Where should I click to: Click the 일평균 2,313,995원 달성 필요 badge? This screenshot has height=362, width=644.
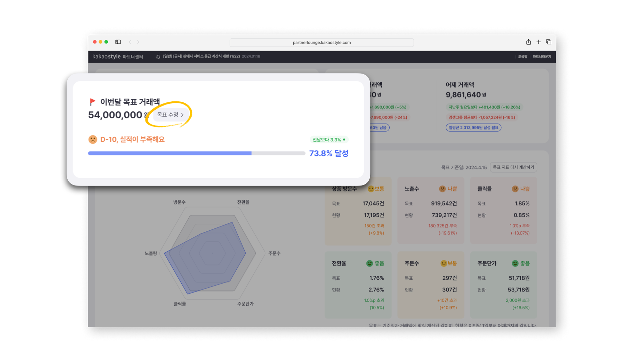[x=473, y=127]
